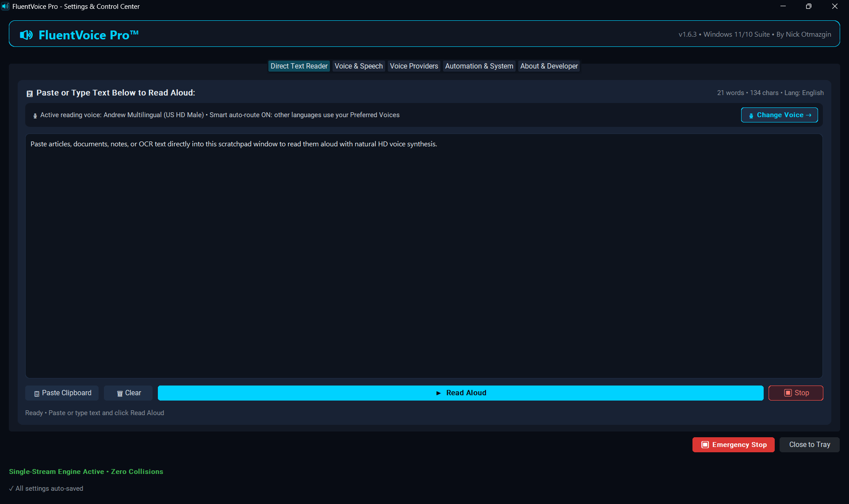
Task: Open the Direct Text Reader tab
Action: pyautogui.click(x=299, y=66)
